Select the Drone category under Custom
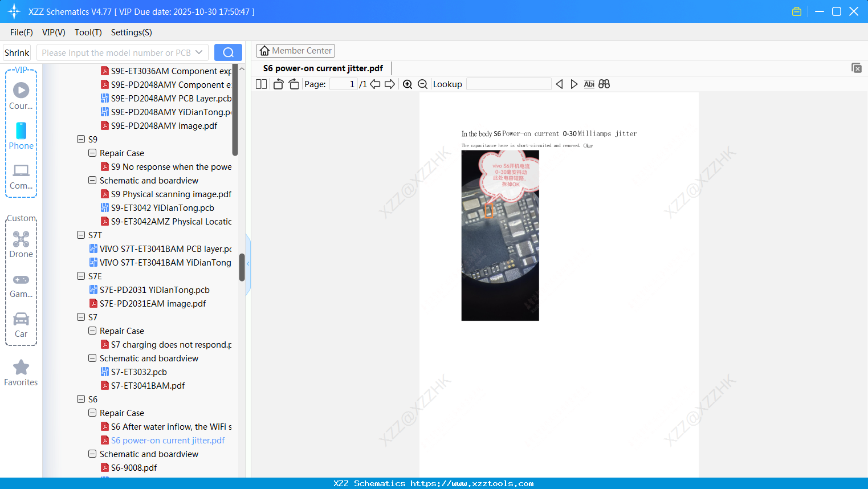This screenshot has width=868, height=489. pos(21,245)
